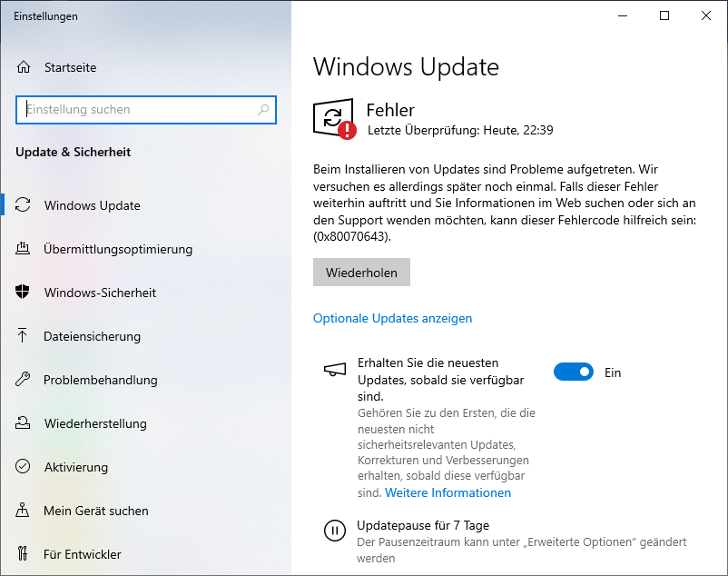The width and height of the screenshot is (728, 576).
Task: Click the Wiederherstellung icon
Action: click(23, 422)
